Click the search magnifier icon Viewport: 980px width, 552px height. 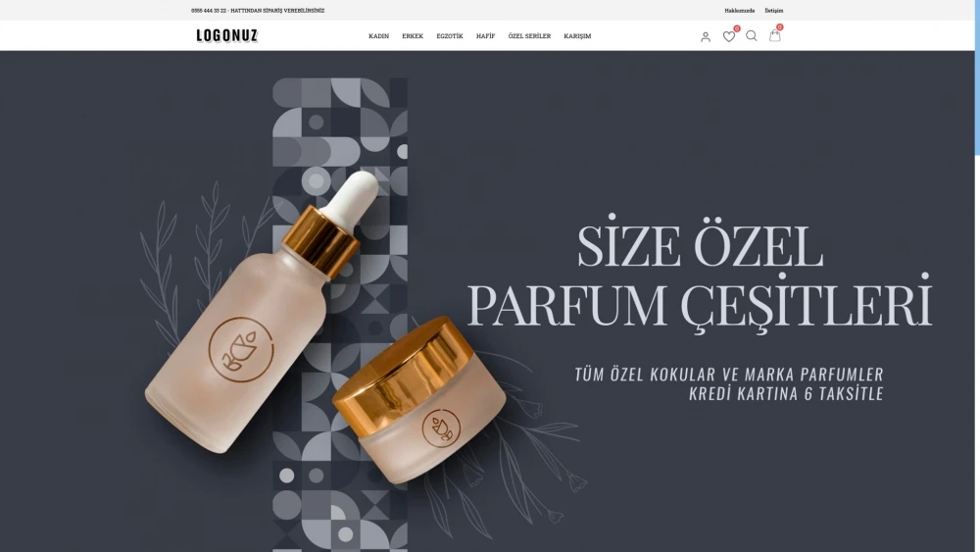[x=752, y=35]
